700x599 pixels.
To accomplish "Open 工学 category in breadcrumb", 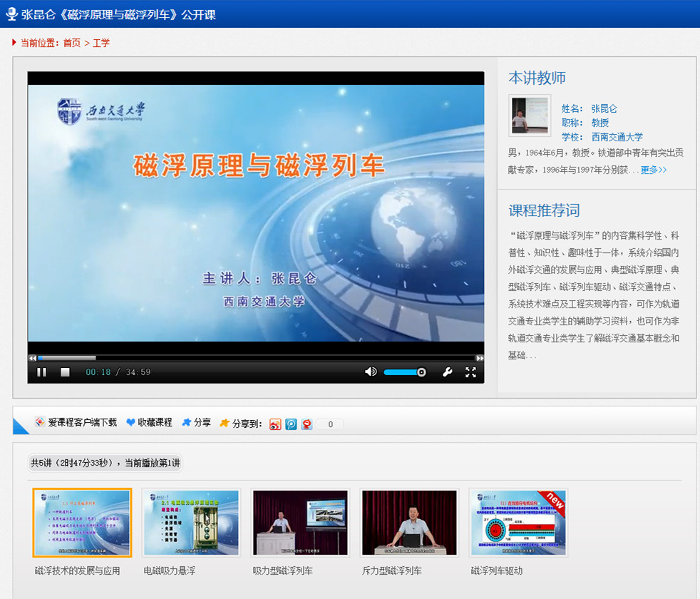I will [x=101, y=43].
